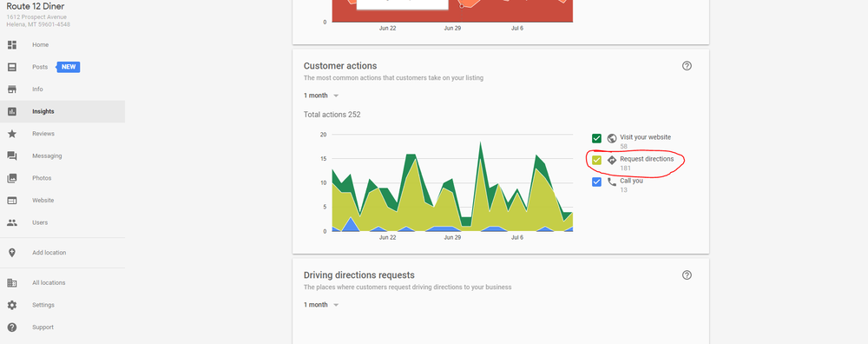Uncheck the Call you checkbox
Viewport: 868px width, 344px height.
(597, 182)
